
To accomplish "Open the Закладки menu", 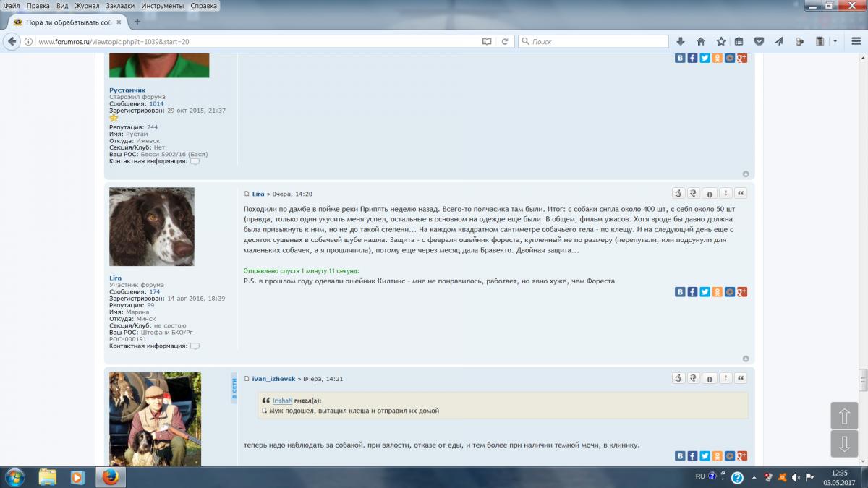I will (120, 6).
